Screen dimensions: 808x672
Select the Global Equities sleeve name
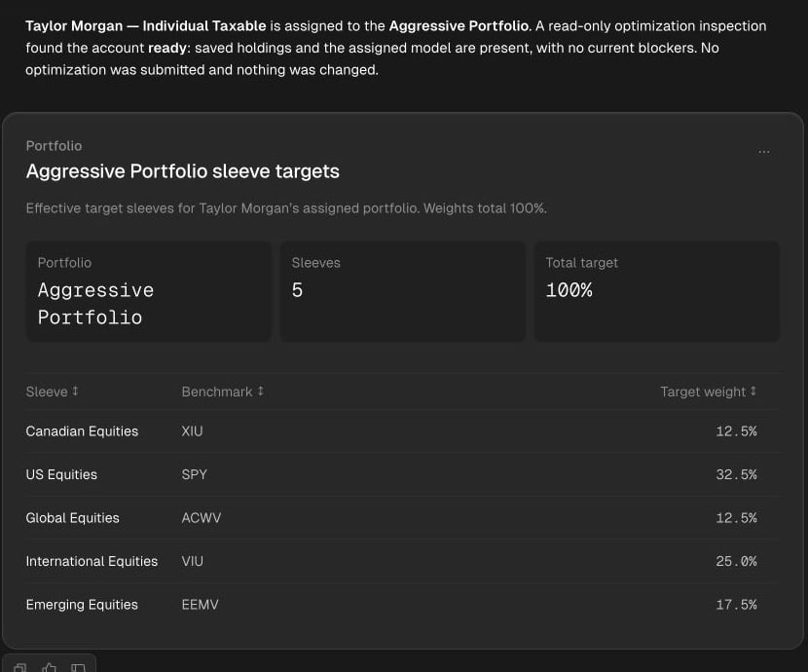[x=73, y=518]
